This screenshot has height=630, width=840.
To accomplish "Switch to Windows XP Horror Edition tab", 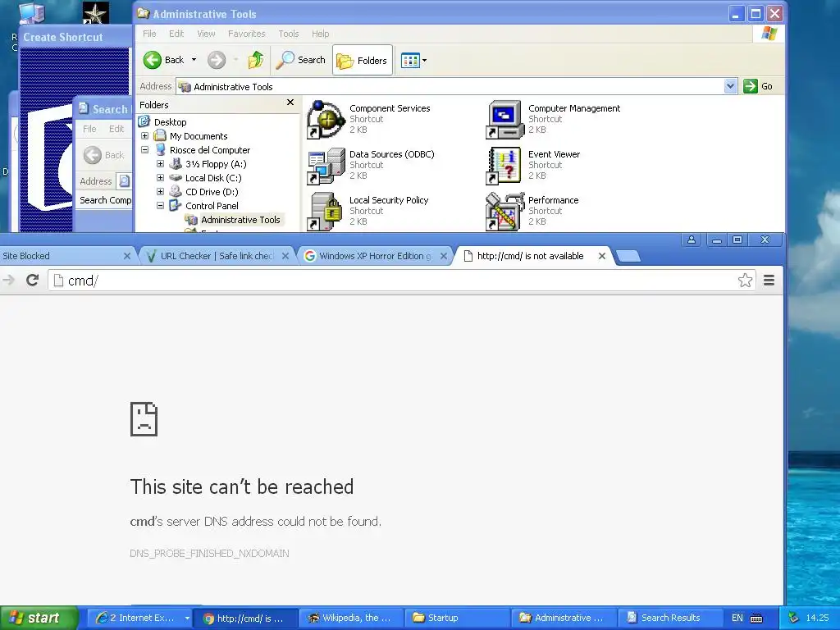I will (x=375, y=256).
